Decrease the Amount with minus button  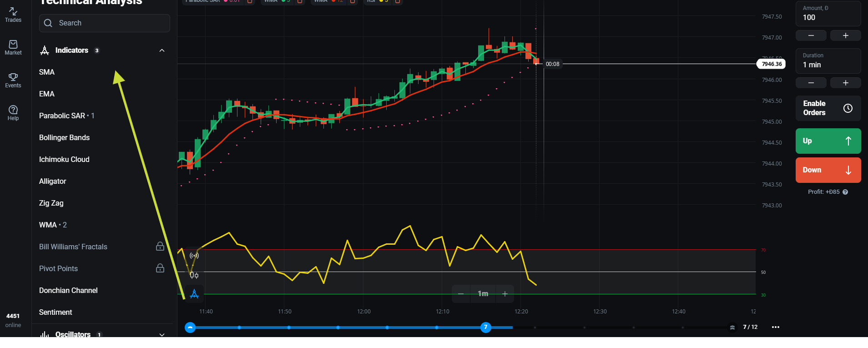click(x=811, y=35)
